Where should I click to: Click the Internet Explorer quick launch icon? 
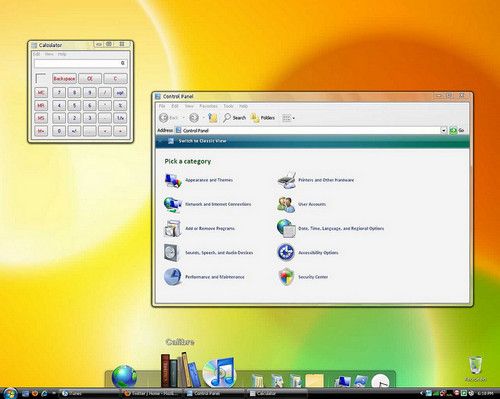pos(44,394)
